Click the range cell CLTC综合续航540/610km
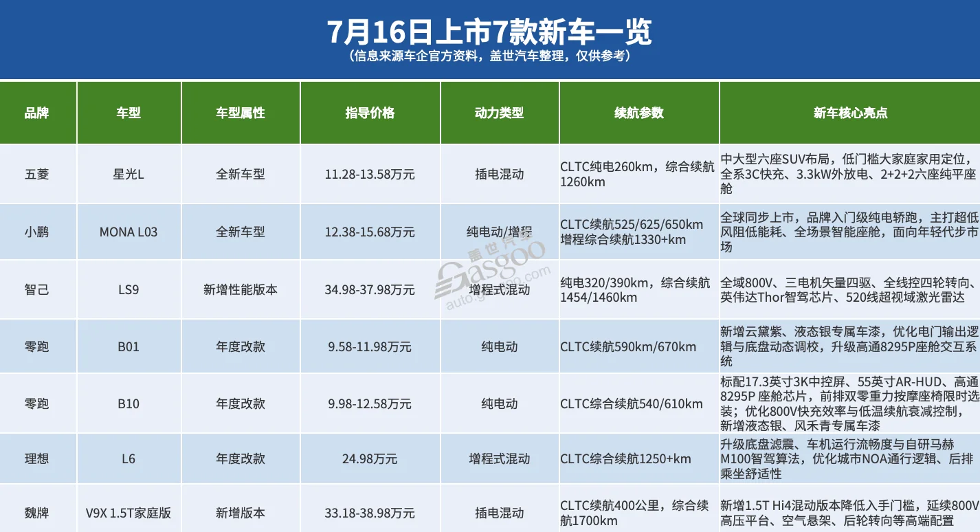The width and height of the screenshot is (980, 532). pos(639,403)
